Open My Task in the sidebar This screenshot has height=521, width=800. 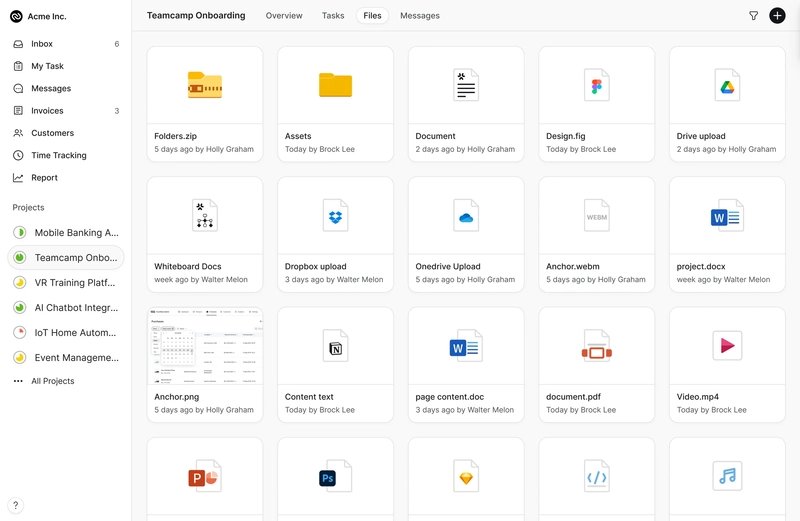(x=47, y=66)
